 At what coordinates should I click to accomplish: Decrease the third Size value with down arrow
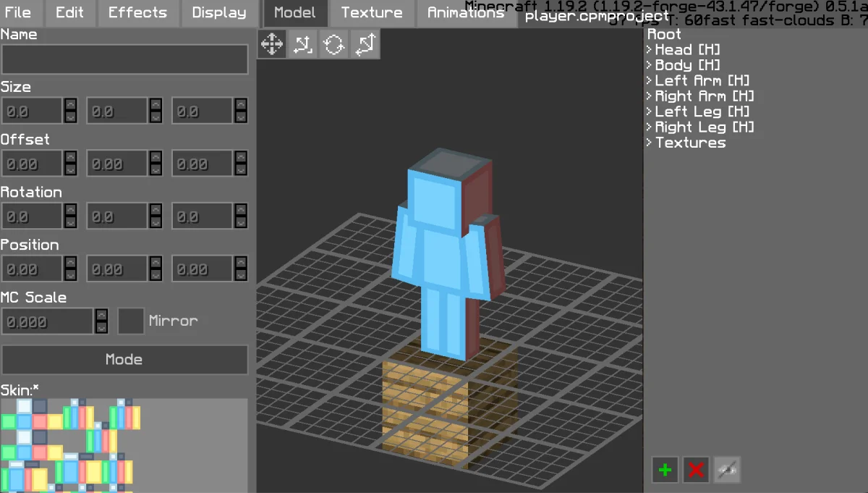tap(241, 118)
